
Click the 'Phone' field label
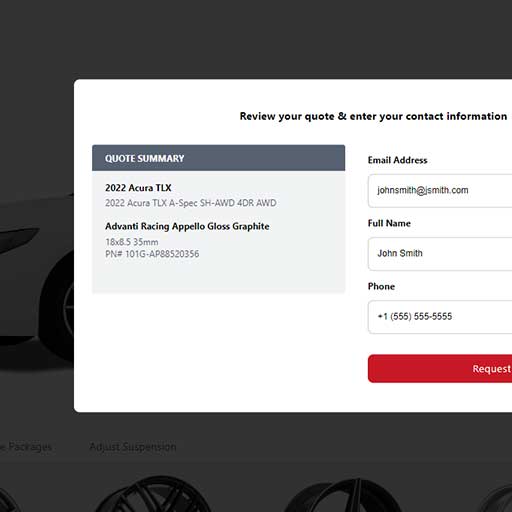click(x=381, y=286)
